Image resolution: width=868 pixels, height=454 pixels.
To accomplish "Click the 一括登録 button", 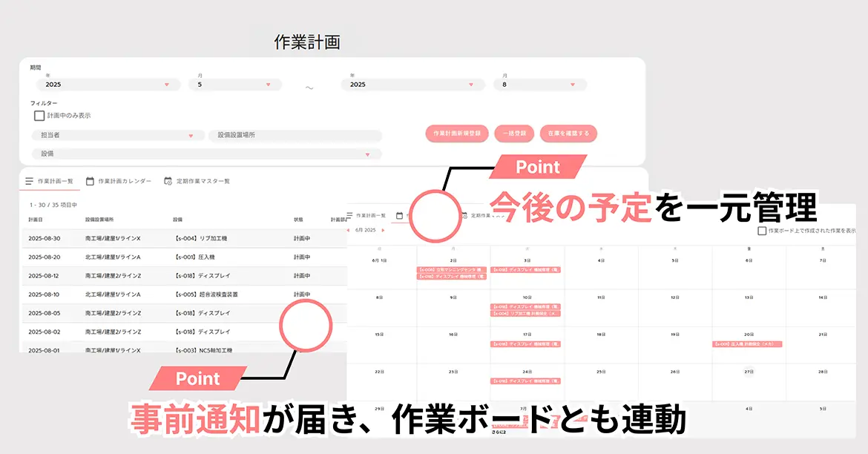I will [x=514, y=134].
